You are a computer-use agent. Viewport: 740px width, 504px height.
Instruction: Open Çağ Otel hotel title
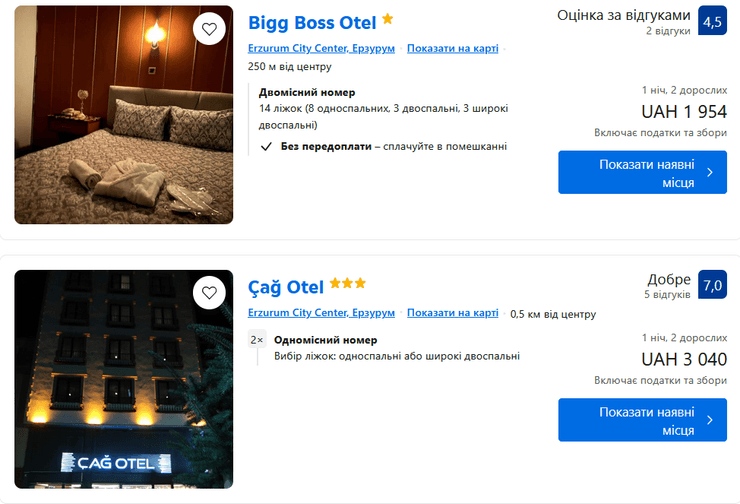(286, 287)
